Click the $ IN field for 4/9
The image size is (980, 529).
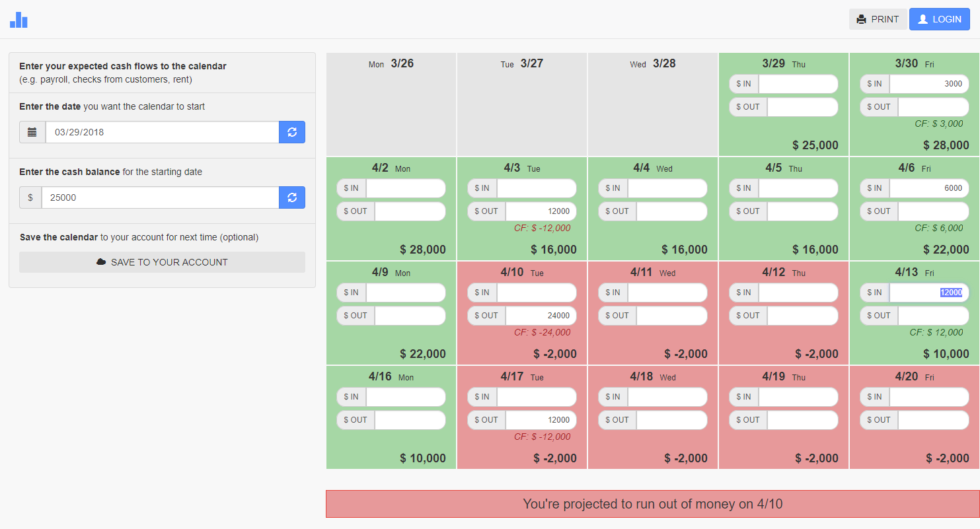(406, 293)
